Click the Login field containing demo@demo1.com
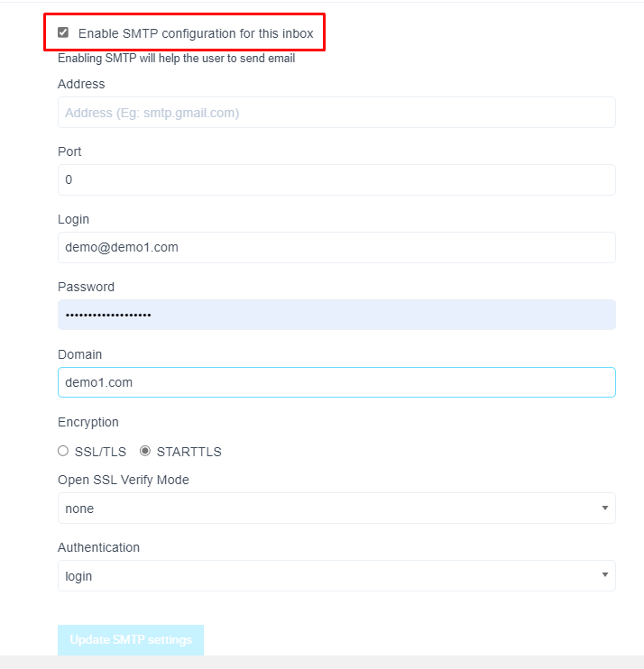This screenshot has height=669, width=644. tap(336, 247)
